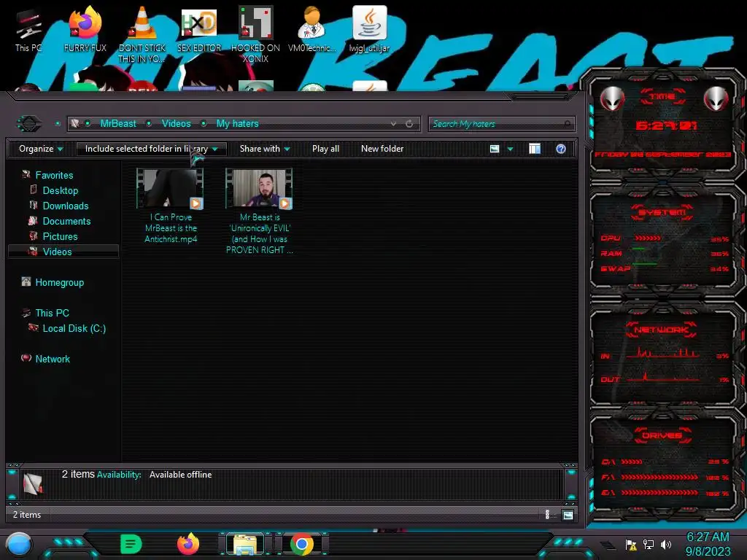The width and height of the screenshot is (747, 560).
Task: Open explorer Help button
Action: pyautogui.click(x=561, y=149)
